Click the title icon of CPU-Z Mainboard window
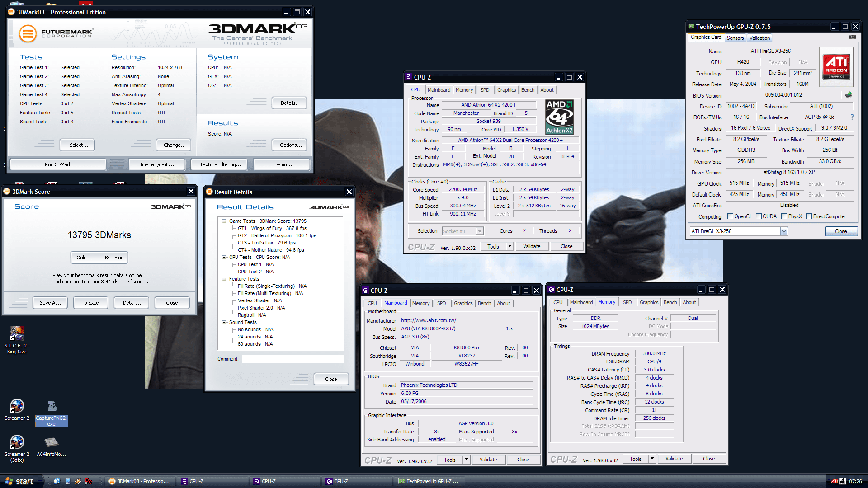 pos(365,291)
